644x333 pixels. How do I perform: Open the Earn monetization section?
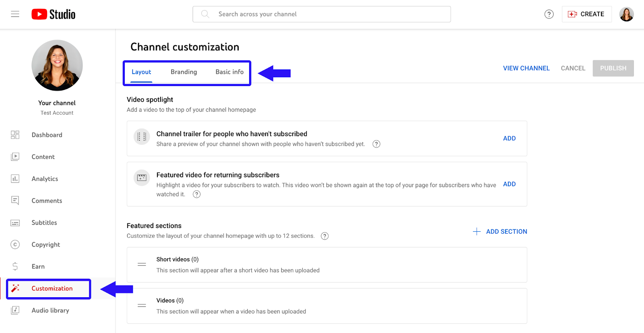point(15,266)
